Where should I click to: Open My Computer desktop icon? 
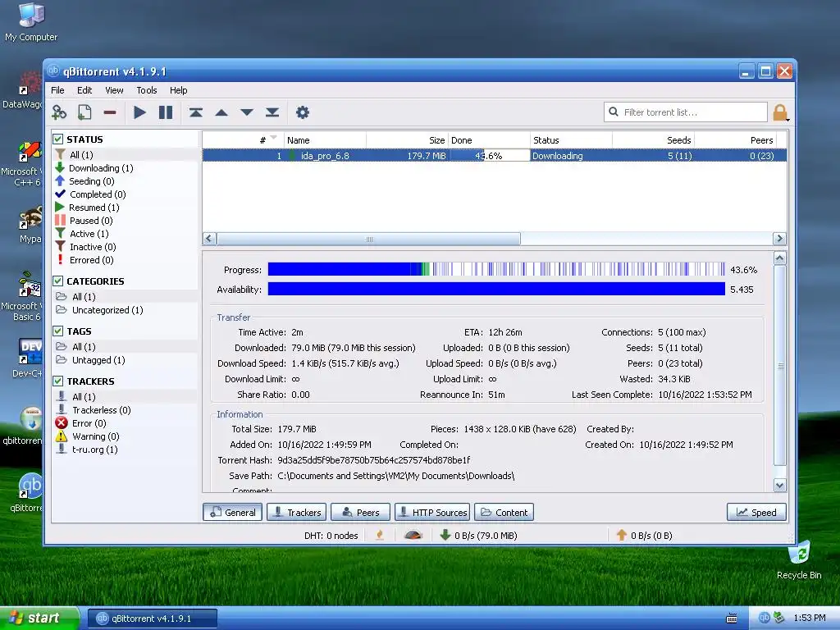pos(31,22)
